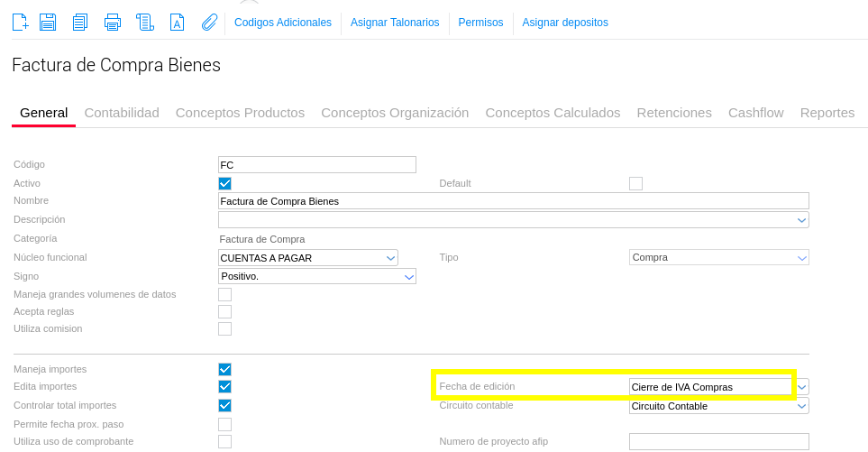Toggle the Activo checkbox

(225, 183)
